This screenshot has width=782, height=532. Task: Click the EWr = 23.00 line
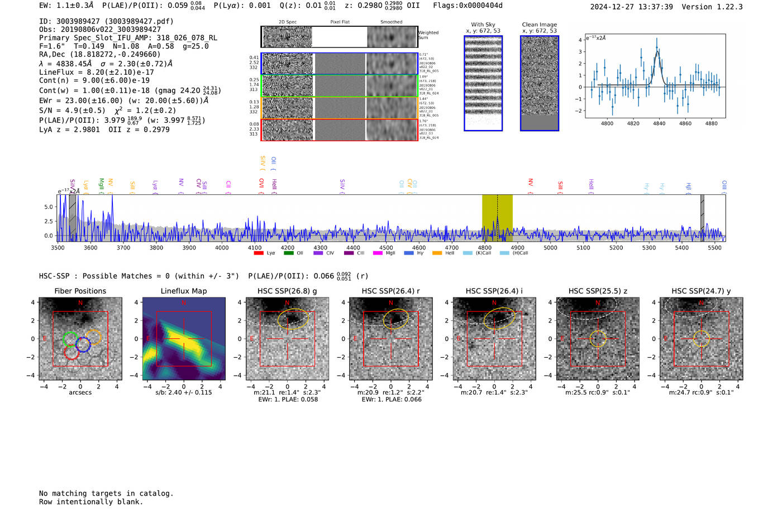click(123, 100)
